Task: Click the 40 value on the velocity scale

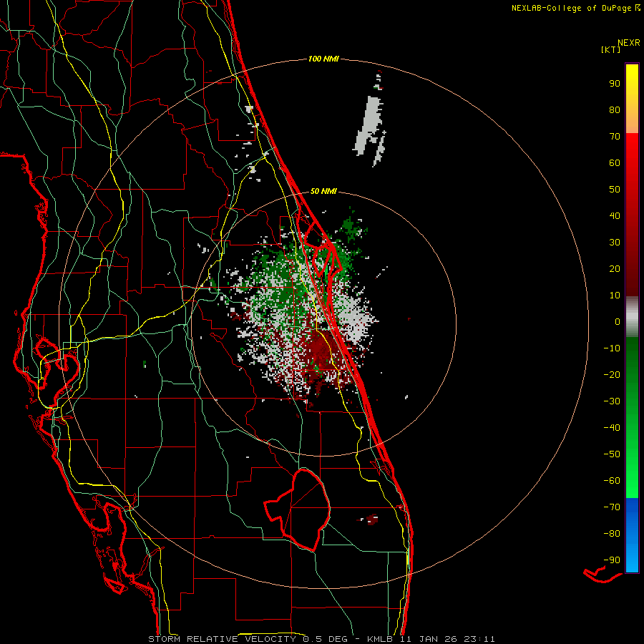Action: [615, 216]
